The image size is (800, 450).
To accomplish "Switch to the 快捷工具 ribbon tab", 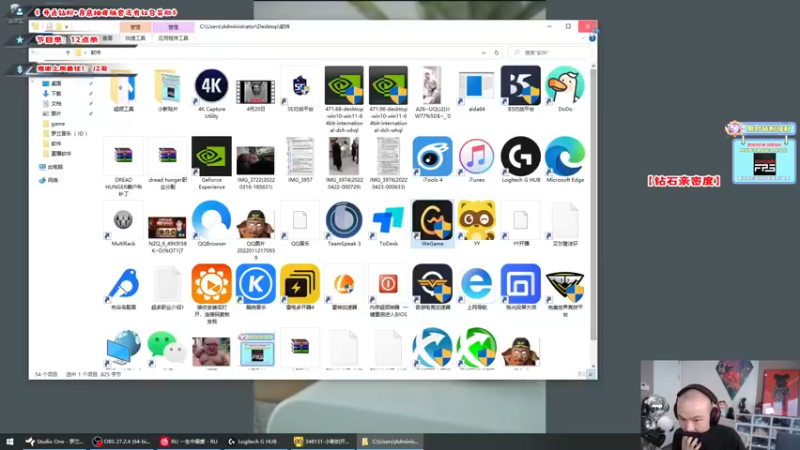I will (135, 38).
